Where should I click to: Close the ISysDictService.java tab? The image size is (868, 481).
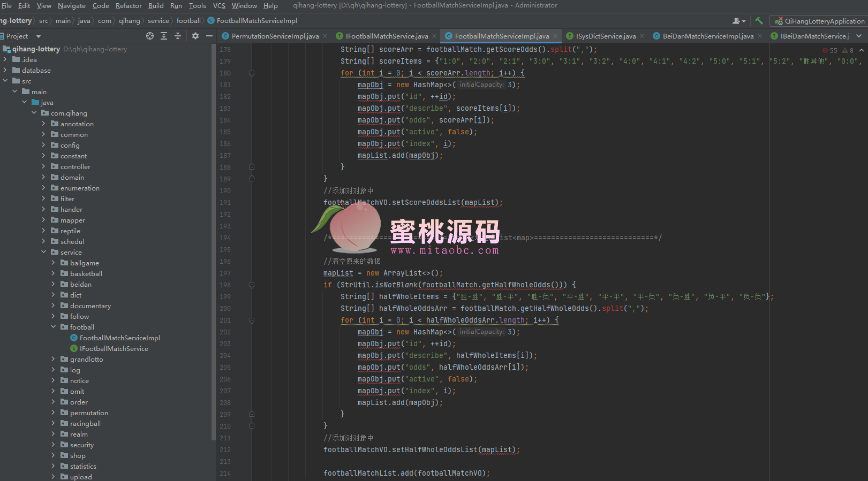[642, 36]
